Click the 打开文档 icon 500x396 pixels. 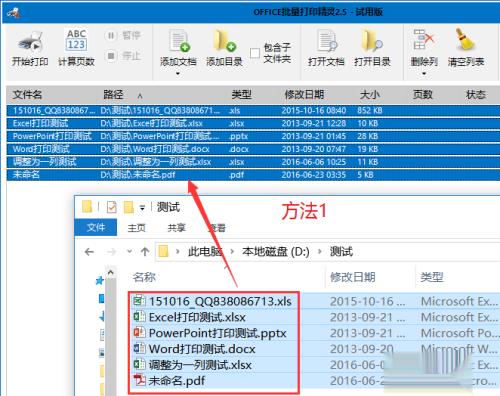coord(326,41)
